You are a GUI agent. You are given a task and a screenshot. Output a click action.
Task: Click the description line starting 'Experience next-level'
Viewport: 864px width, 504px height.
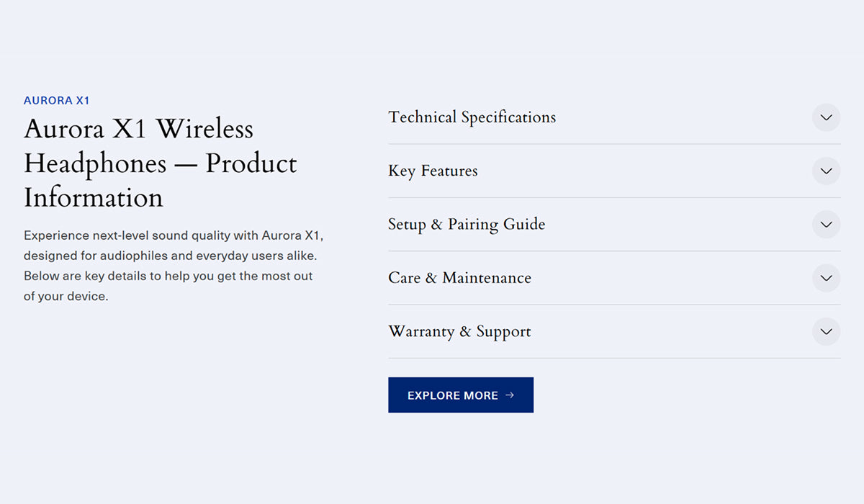click(173, 235)
